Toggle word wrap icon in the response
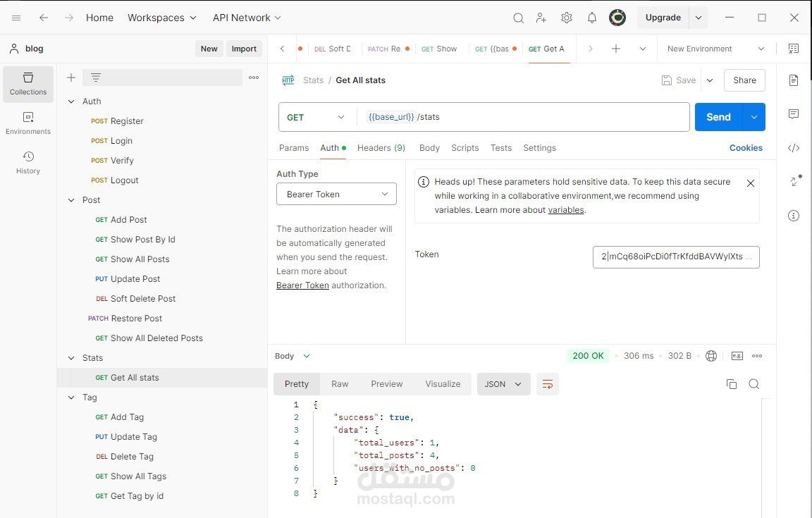 [547, 384]
